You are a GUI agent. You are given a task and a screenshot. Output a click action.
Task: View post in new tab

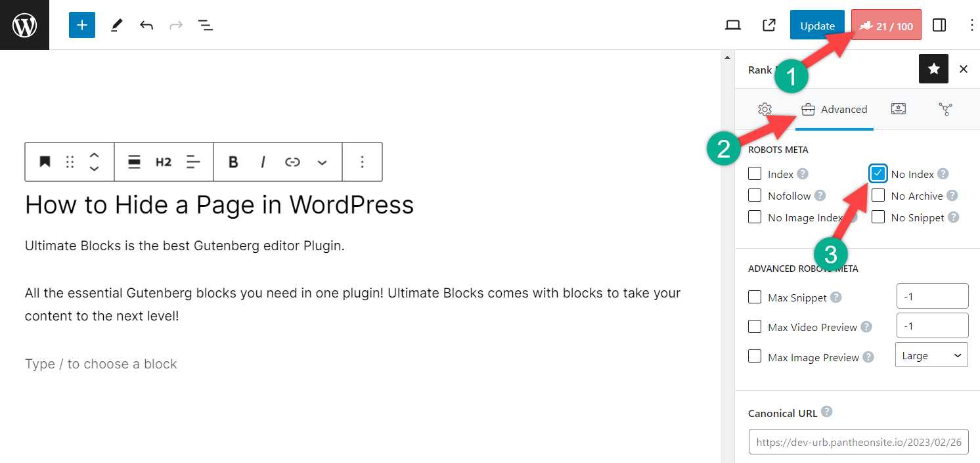coord(768,26)
